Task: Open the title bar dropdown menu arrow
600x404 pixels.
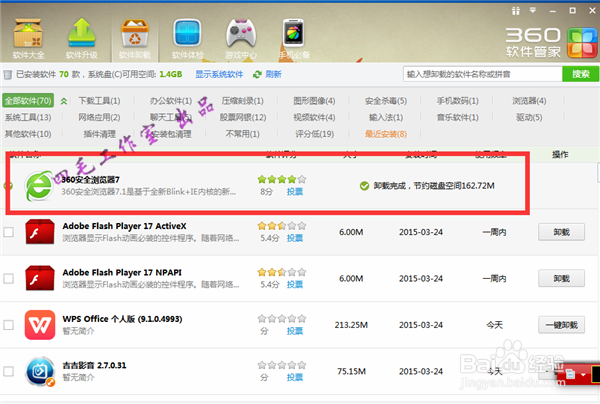Action: (533, 10)
